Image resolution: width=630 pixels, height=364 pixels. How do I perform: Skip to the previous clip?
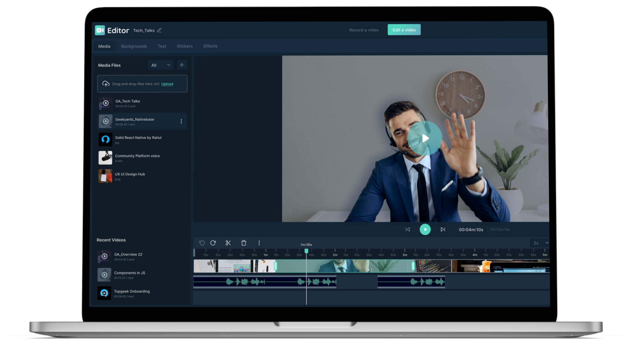coord(408,229)
